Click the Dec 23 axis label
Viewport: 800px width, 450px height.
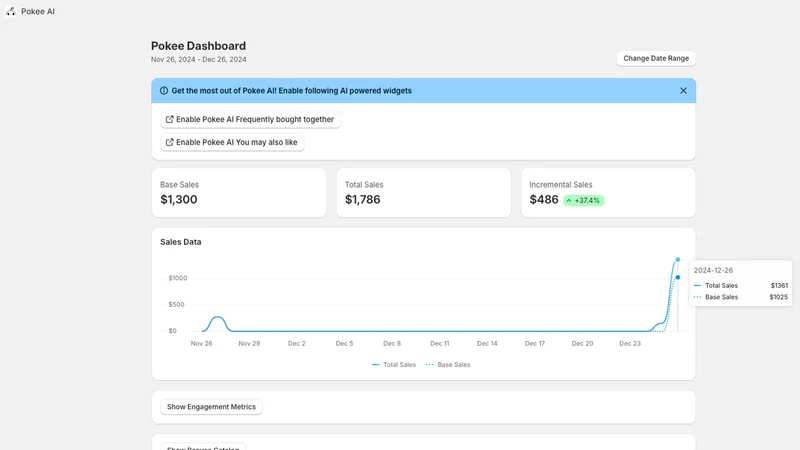coord(630,343)
